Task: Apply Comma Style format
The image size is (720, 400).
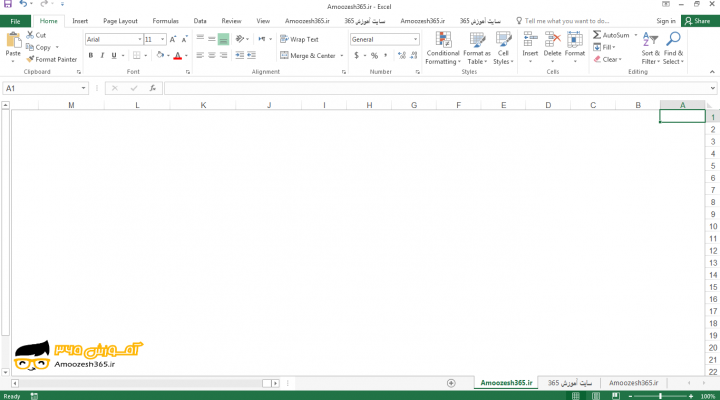Action: (385, 56)
